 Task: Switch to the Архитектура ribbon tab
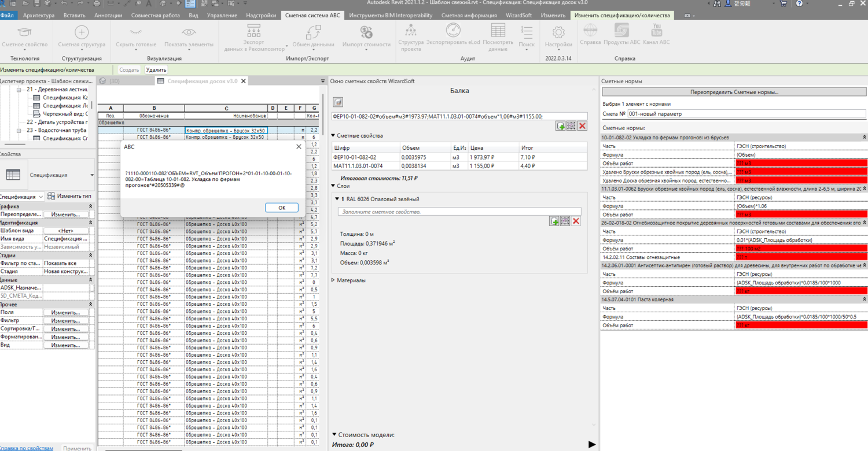[38, 16]
